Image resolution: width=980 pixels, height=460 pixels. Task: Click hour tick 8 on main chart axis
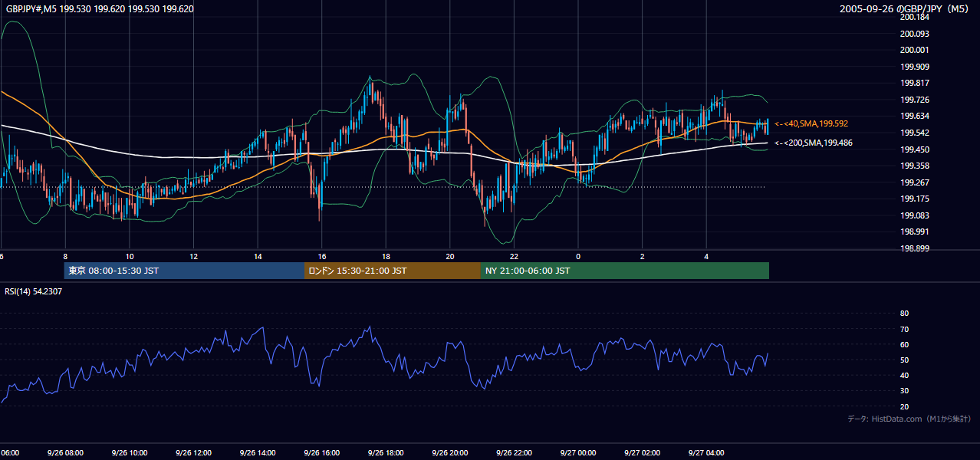coord(65,257)
